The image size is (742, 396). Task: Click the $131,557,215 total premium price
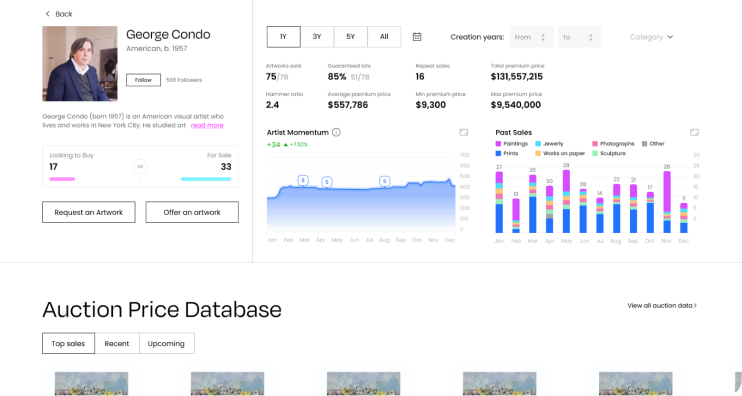pos(517,77)
